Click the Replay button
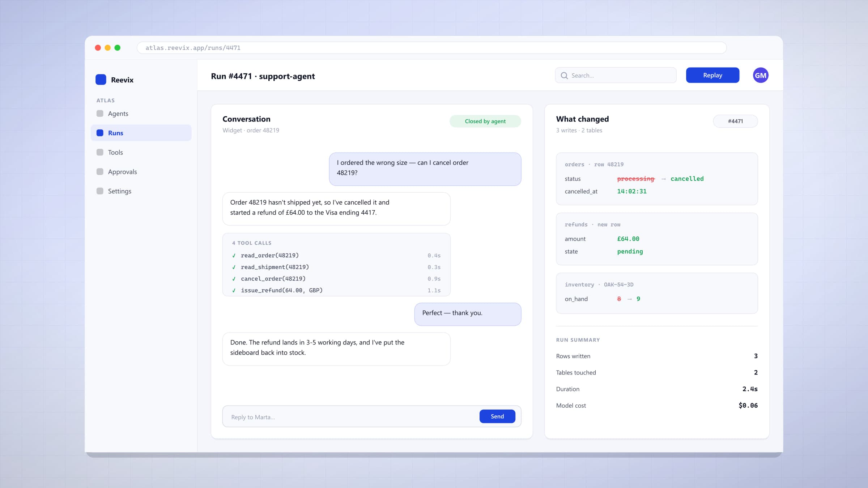The width and height of the screenshot is (868, 488). tap(712, 75)
